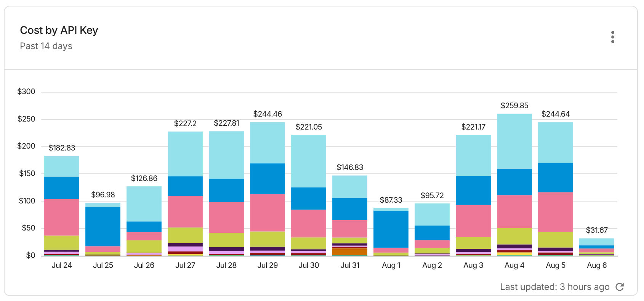644x301 pixels.
Task: Select the pink segment of Aug 3 bar
Action: [x=473, y=221]
